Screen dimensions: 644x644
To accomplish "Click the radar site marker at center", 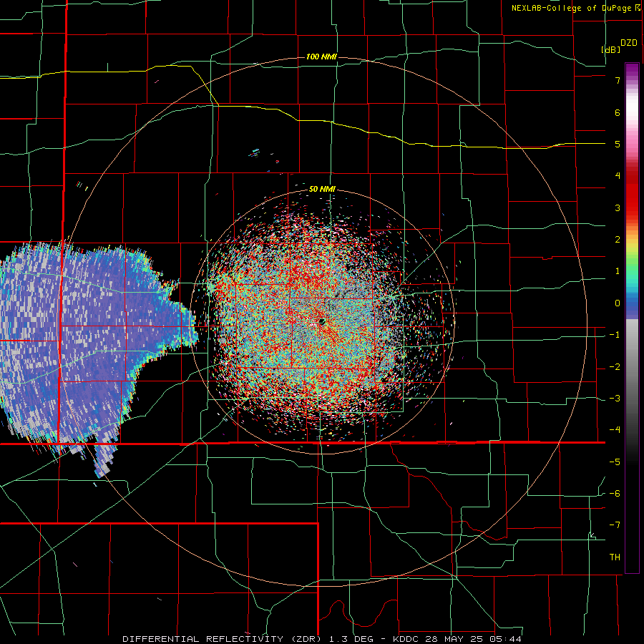I will point(322,321).
